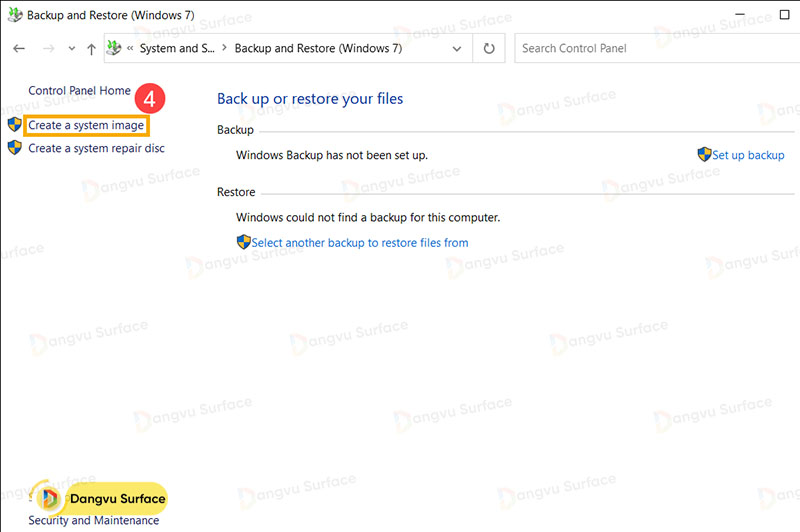Click the Backup section label
800x532 pixels.
point(235,130)
